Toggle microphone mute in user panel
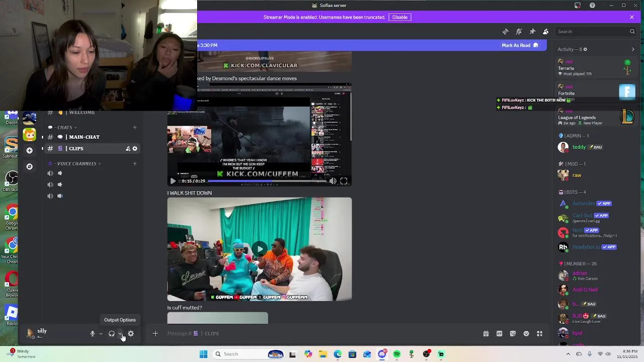644x362 pixels. click(x=92, y=334)
